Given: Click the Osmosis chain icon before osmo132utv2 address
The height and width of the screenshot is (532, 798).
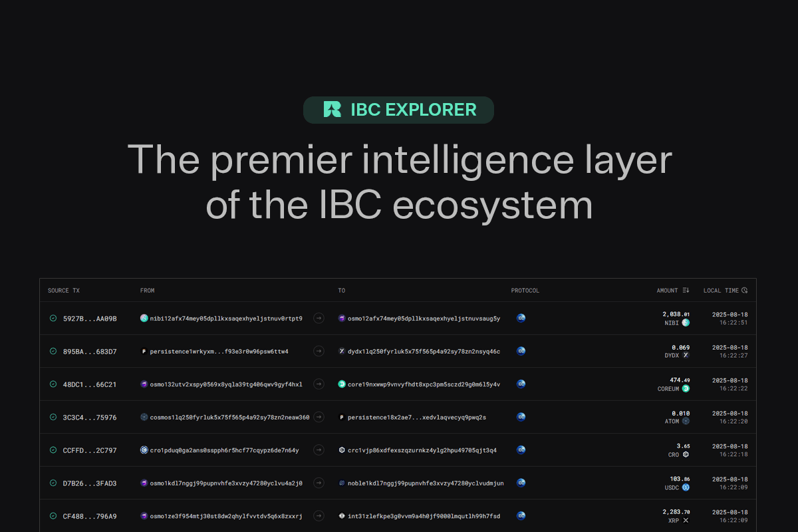Looking at the screenshot, I should coord(144,384).
